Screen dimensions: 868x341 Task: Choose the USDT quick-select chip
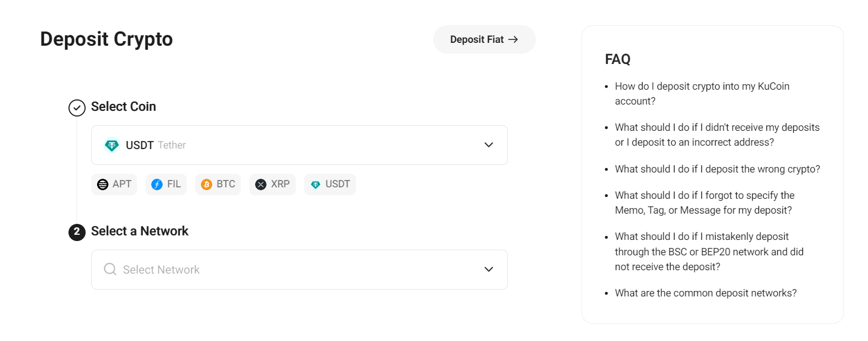pyautogui.click(x=330, y=184)
